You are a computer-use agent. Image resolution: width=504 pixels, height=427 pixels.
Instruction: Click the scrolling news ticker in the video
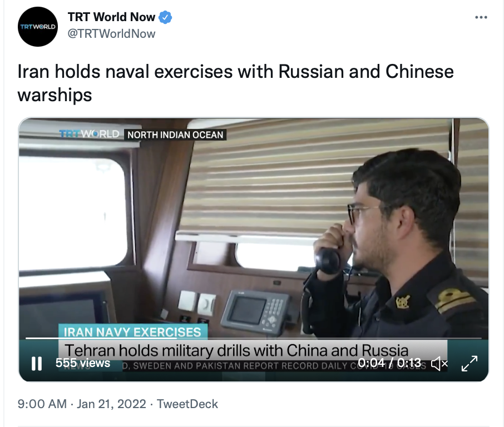pos(253,366)
